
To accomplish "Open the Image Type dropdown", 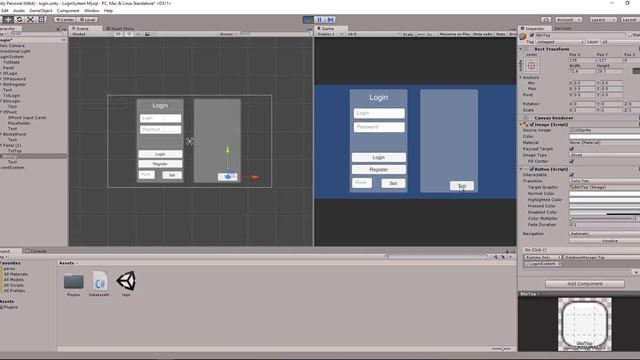I will pos(604,155).
